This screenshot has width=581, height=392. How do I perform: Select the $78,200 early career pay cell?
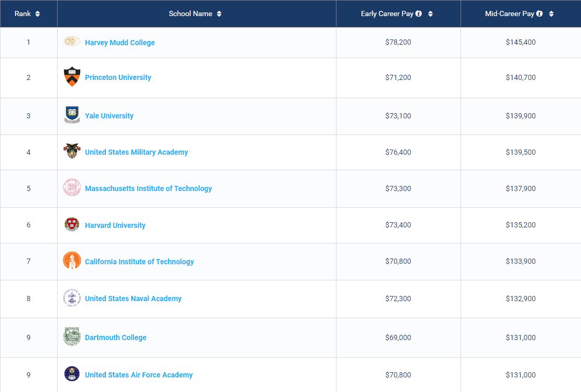[x=398, y=42]
